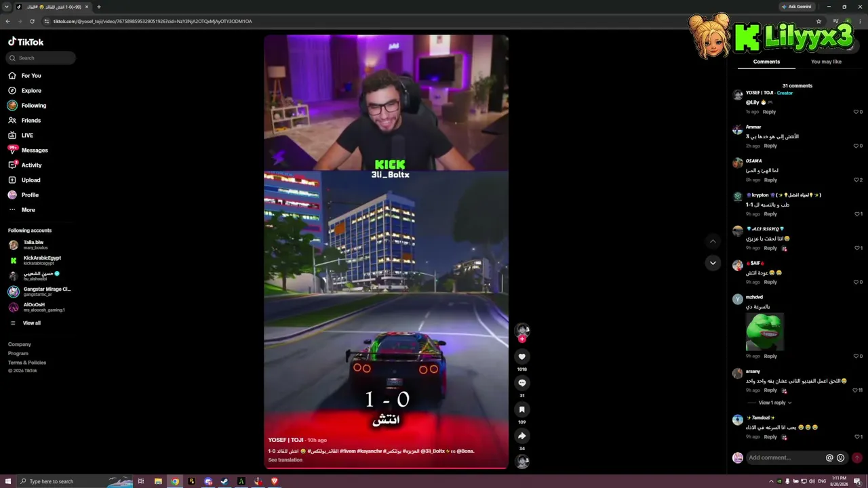Viewport: 868px width, 488px height.
Task: Open Ask Gemini in Chrome
Action: coord(797,7)
